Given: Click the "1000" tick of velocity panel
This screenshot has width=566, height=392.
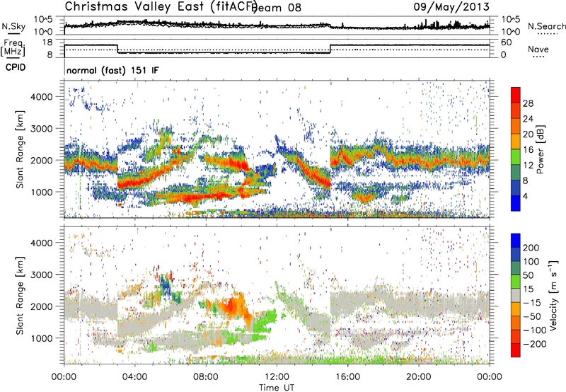Looking at the screenshot, I should tap(41, 338).
